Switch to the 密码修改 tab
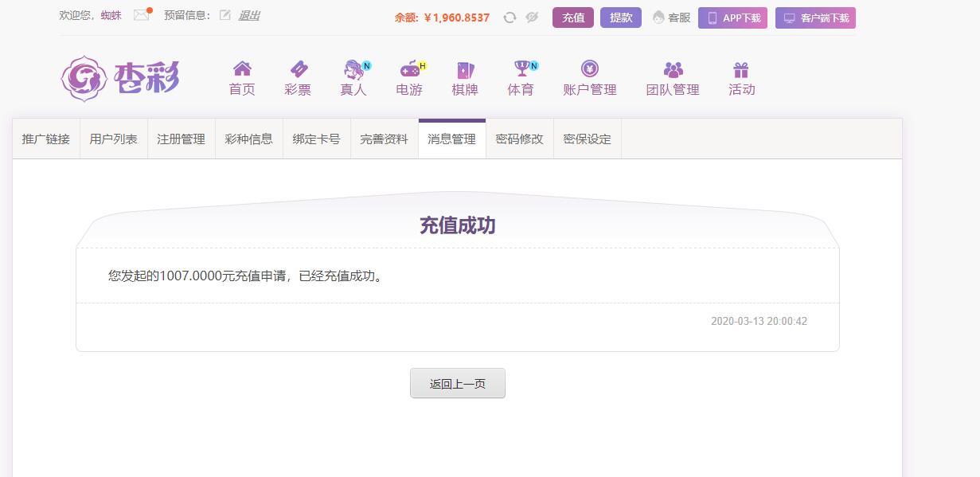This screenshot has width=980, height=477. click(x=520, y=139)
